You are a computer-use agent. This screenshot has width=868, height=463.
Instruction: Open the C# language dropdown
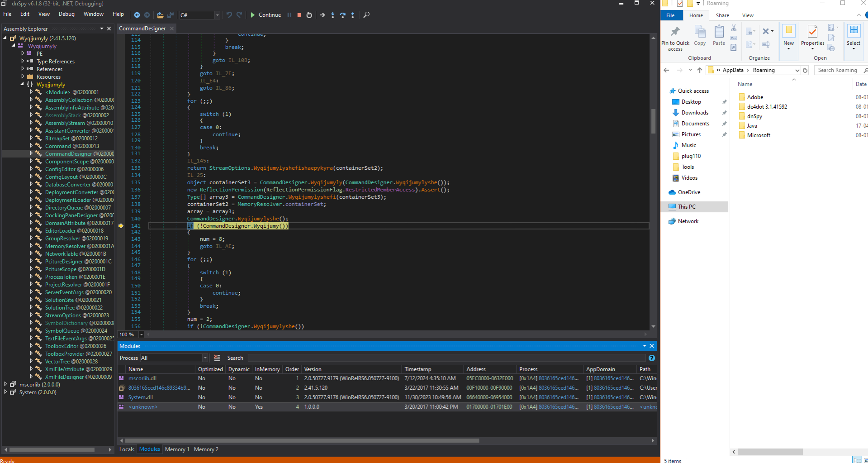199,15
